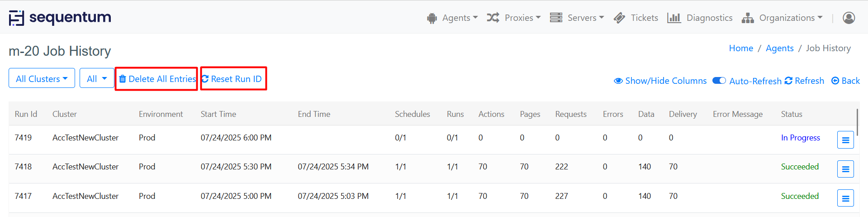Expand the All Clusters dropdown

pyautogui.click(x=42, y=78)
